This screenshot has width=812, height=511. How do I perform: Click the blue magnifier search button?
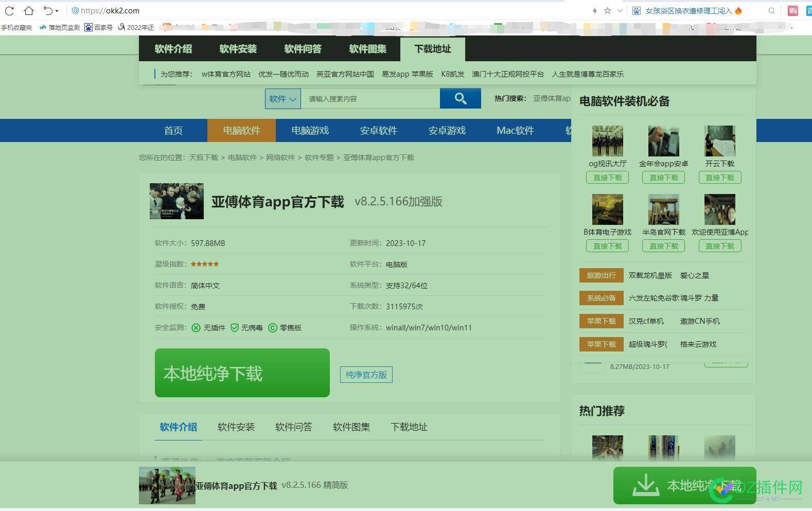pyautogui.click(x=461, y=98)
